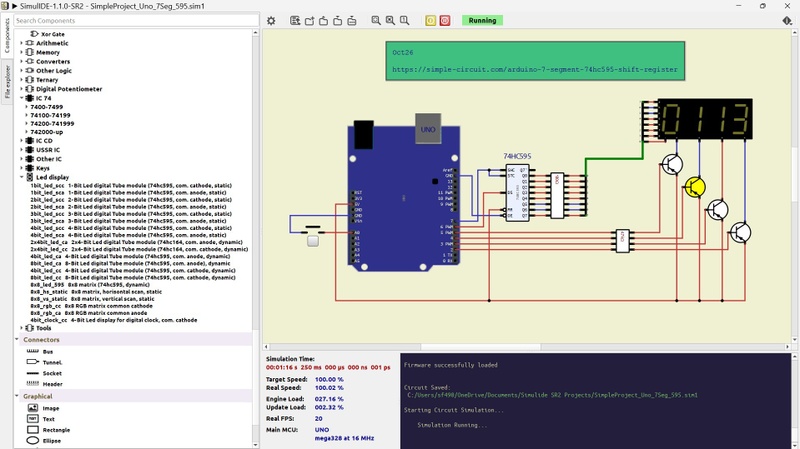Screen dimensions: 800x449
Task: Click the middle zoom magnifier icon
Action: point(390,21)
